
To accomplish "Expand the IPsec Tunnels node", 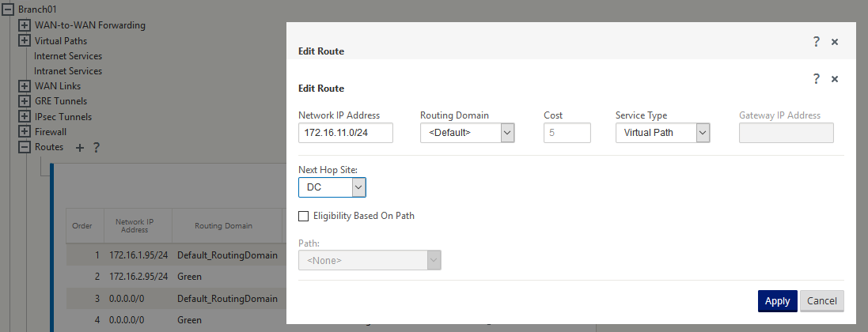I will [x=25, y=117].
